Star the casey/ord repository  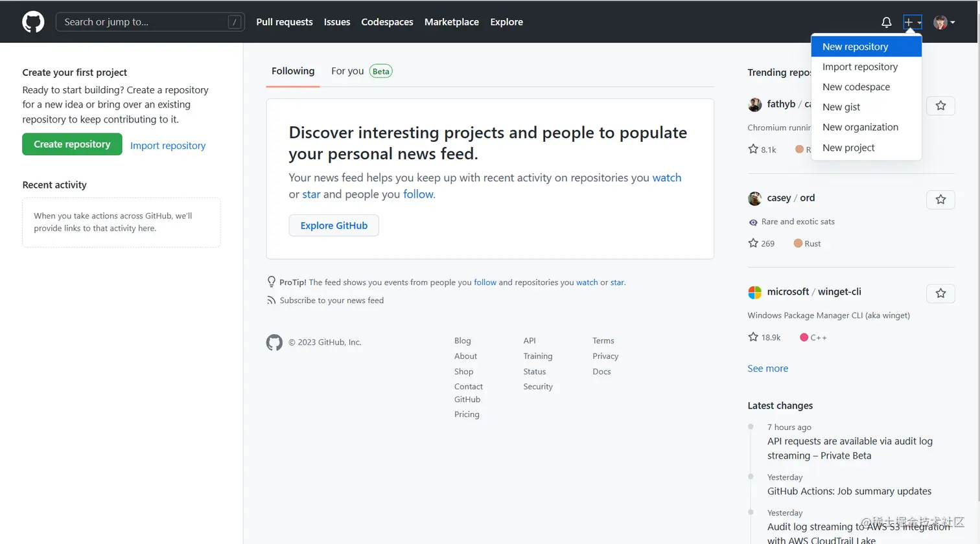[x=940, y=199]
